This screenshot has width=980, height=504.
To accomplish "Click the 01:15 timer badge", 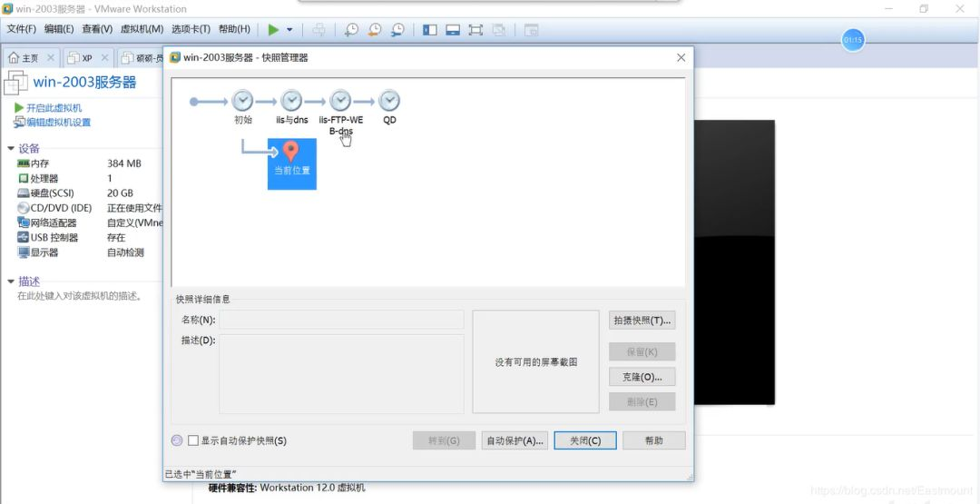I will (x=852, y=40).
